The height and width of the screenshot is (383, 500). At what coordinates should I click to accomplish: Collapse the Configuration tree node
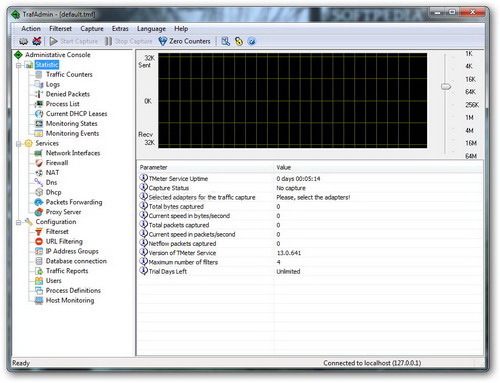[x=19, y=222]
